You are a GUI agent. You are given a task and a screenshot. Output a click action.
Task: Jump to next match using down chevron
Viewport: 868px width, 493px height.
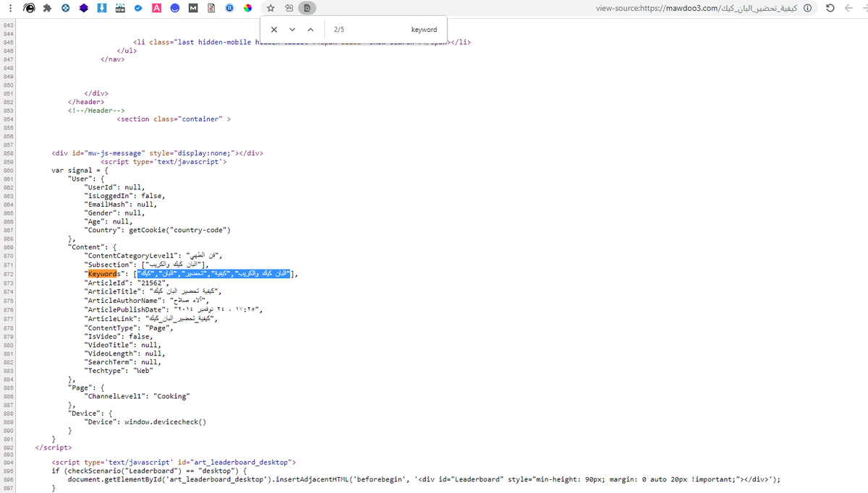point(292,30)
